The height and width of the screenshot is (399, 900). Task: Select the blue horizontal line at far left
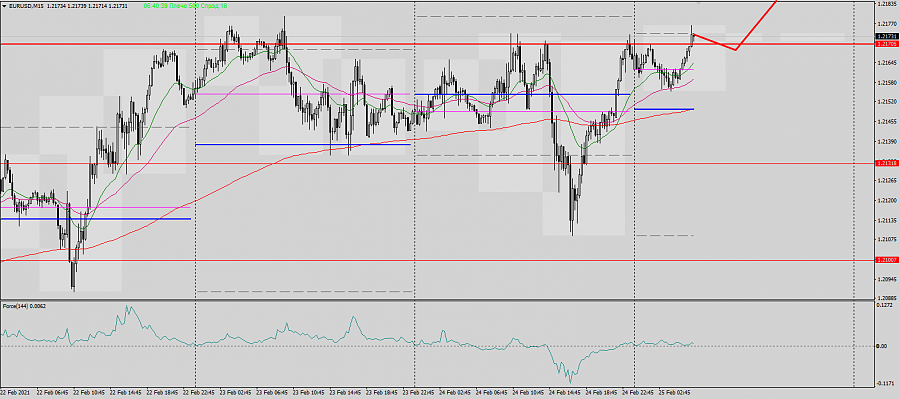95,219
